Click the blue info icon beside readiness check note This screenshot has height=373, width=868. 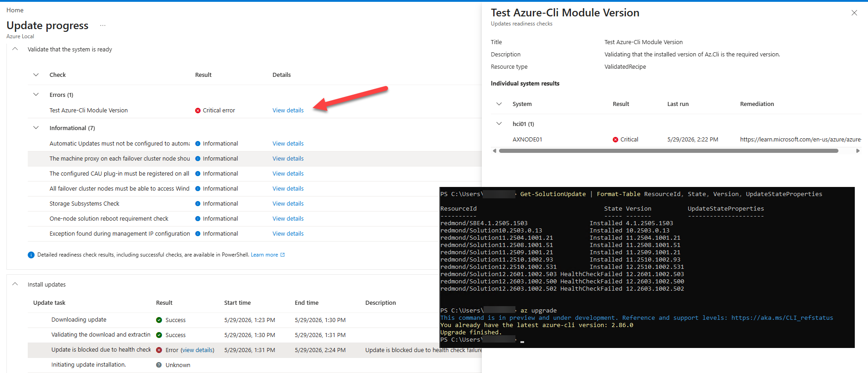click(31, 255)
